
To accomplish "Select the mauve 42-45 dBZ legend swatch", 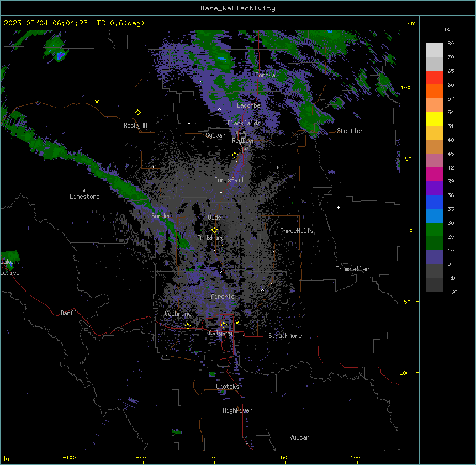I will coord(434,161).
